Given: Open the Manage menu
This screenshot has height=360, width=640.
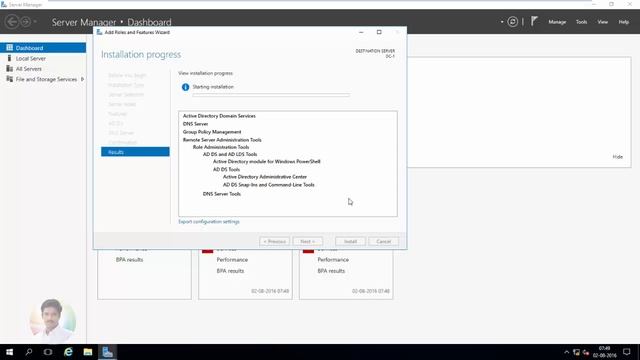Looking at the screenshot, I should 557,22.
